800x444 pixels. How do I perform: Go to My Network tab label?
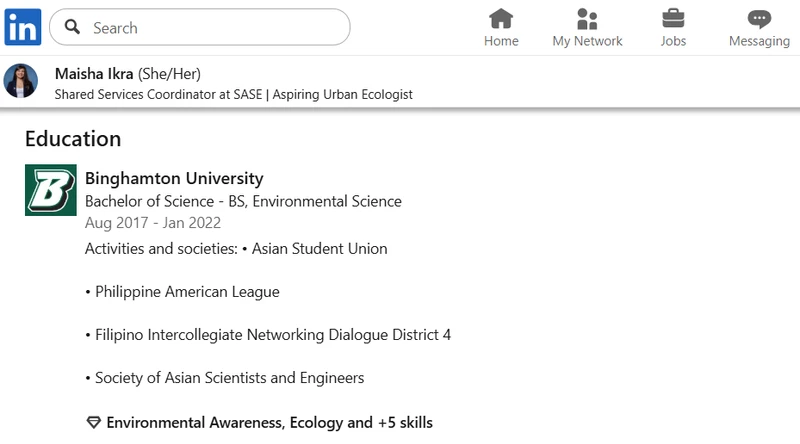click(x=587, y=41)
